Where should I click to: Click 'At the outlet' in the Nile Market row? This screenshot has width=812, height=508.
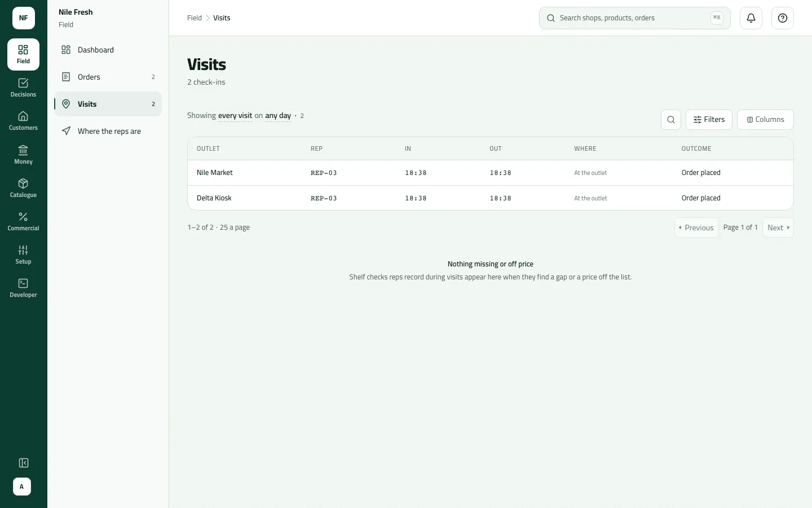point(590,173)
